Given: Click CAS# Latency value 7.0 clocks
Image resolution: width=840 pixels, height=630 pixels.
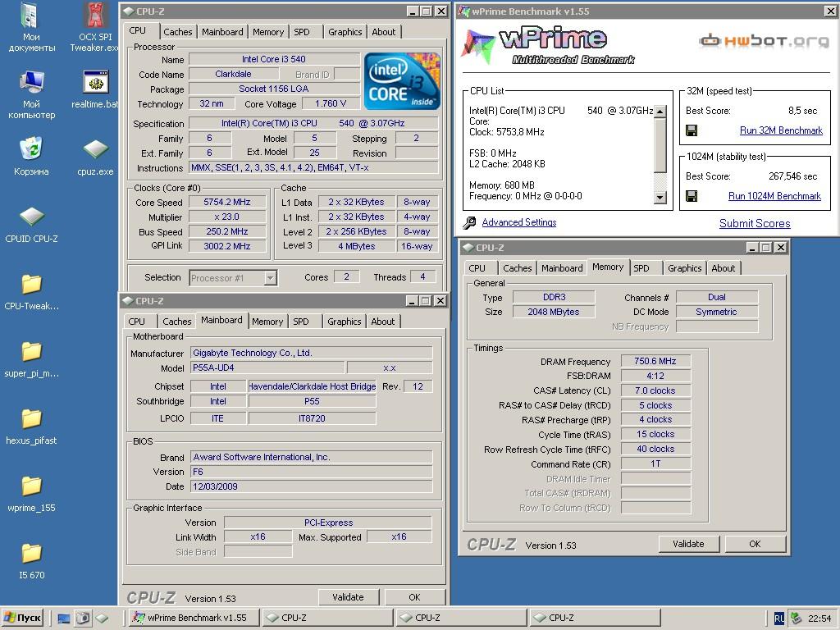Looking at the screenshot, I should coord(655,390).
